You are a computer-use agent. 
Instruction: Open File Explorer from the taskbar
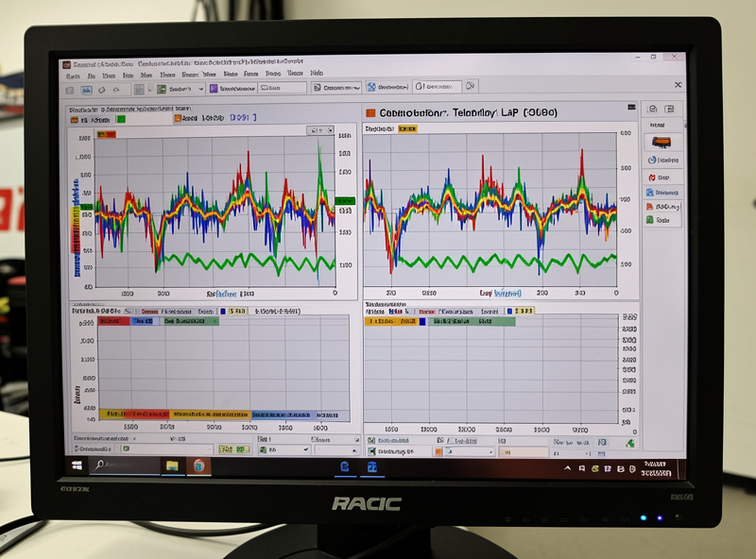pyautogui.click(x=172, y=466)
